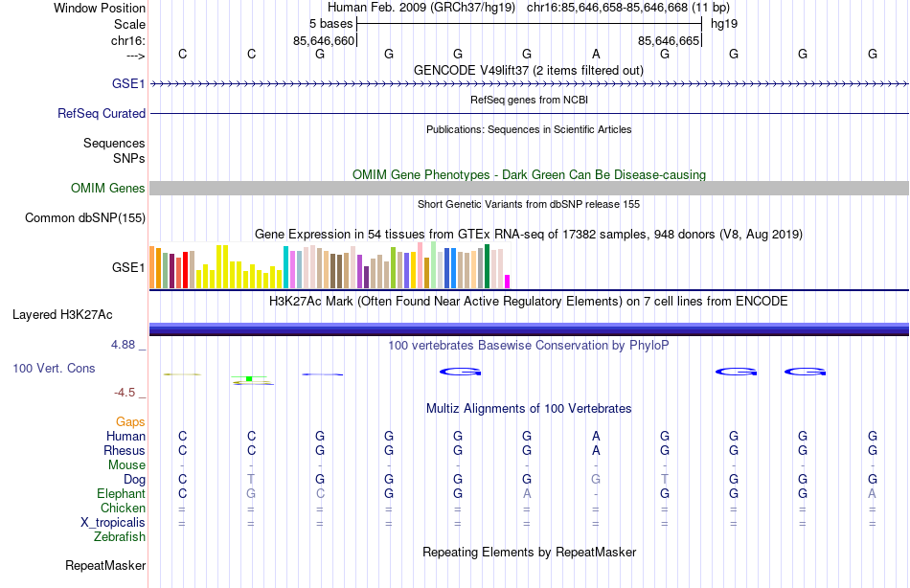Click the A base in the Human row

596,436
